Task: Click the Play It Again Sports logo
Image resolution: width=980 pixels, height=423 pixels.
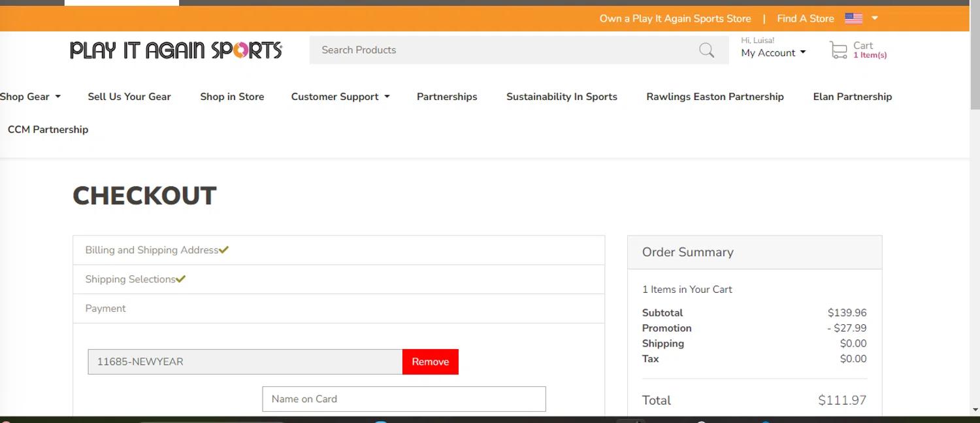Action: [176, 50]
